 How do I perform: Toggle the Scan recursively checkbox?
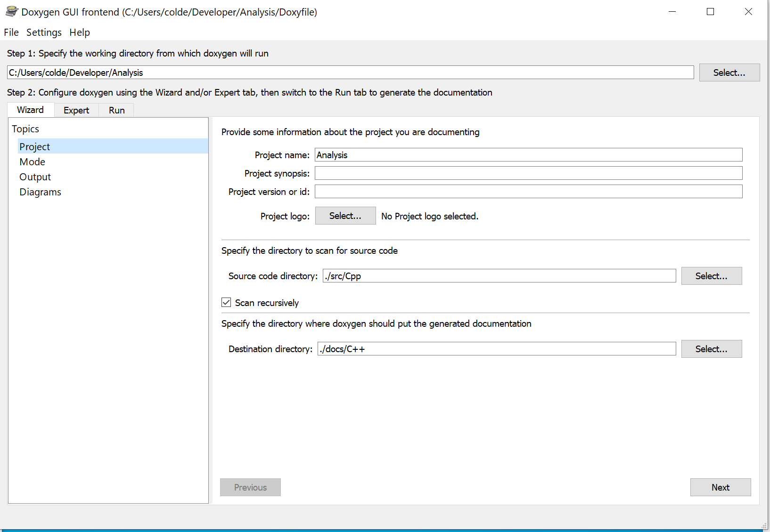pos(226,303)
